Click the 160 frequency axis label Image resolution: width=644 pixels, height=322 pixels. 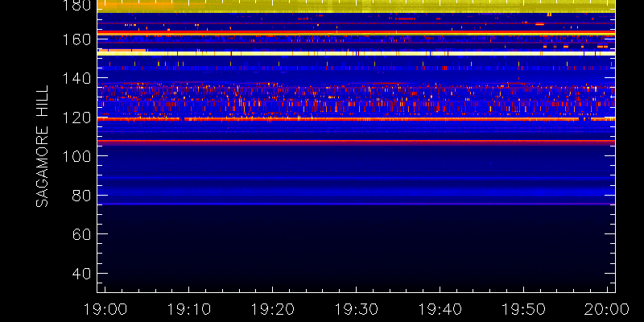(76, 39)
